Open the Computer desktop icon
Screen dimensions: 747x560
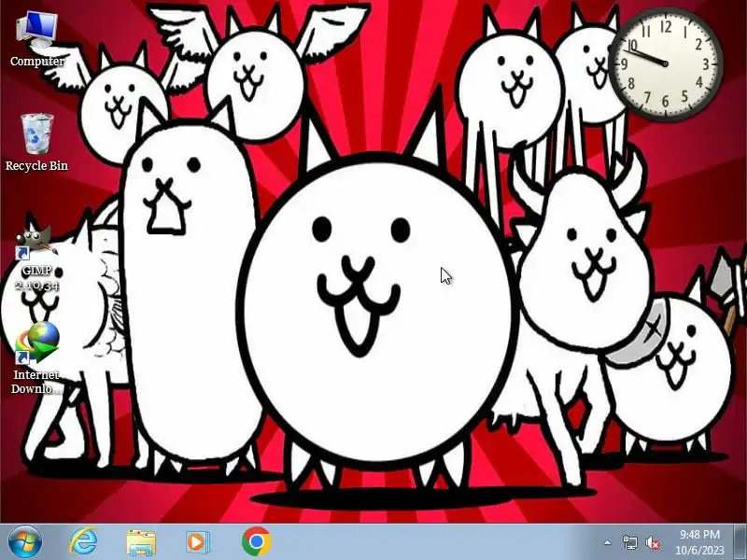point(36,39)
